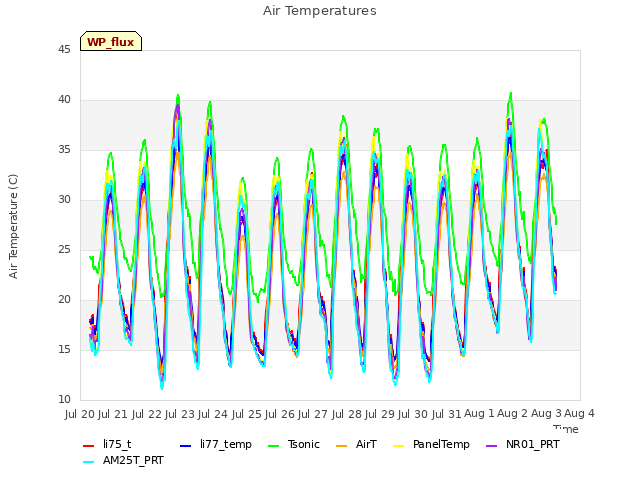Click the Jul 30 x-axis date label
The width and height of the screenshot is (640, 480).
click(413, 414)
